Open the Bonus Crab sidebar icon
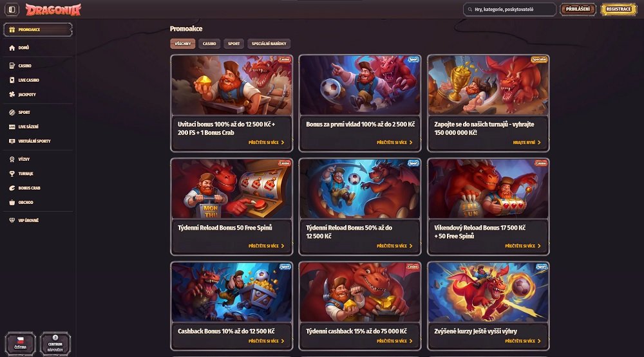The image size is (644, 357). [x=12, y=188]
